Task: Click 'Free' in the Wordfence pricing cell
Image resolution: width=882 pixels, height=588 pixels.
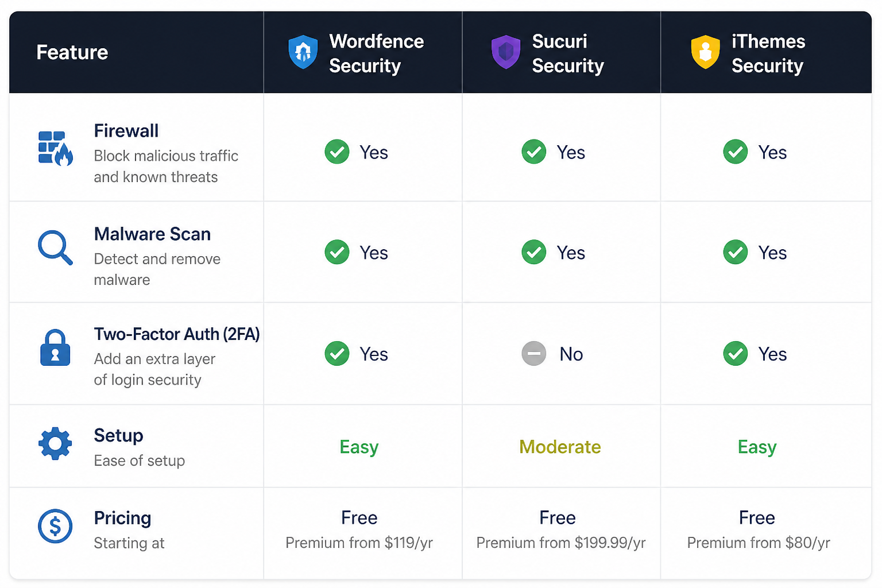Action: (359, 518)
